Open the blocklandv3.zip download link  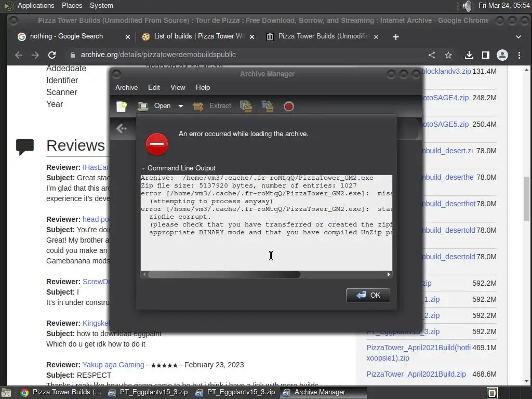tap(446, 71)
